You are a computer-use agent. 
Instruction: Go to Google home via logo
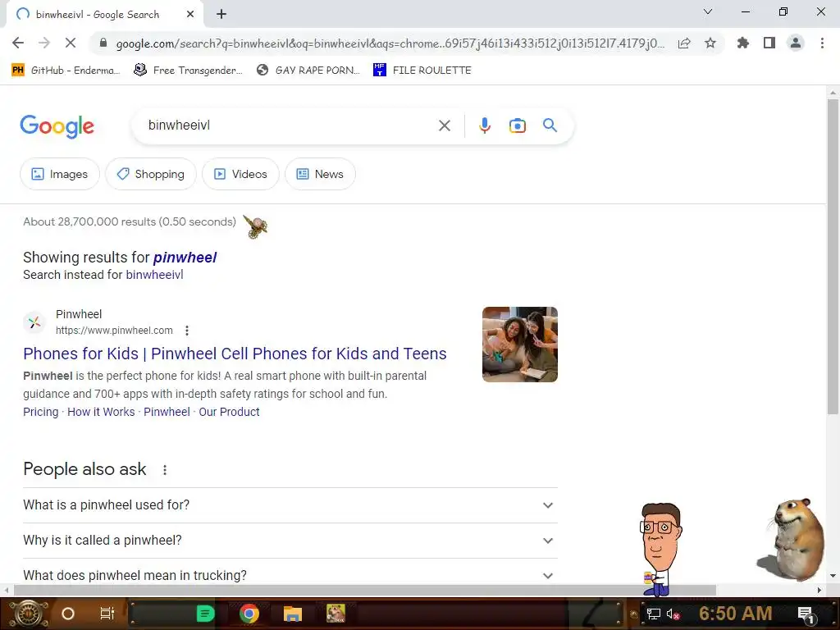[x=57, y=126]
